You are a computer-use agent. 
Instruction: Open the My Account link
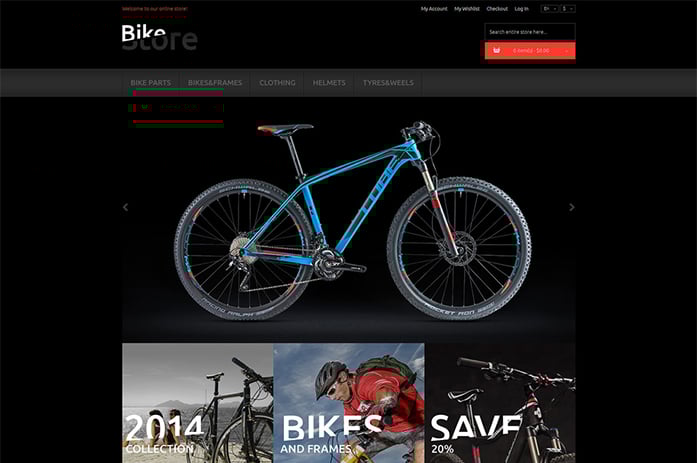coord(434,9)
